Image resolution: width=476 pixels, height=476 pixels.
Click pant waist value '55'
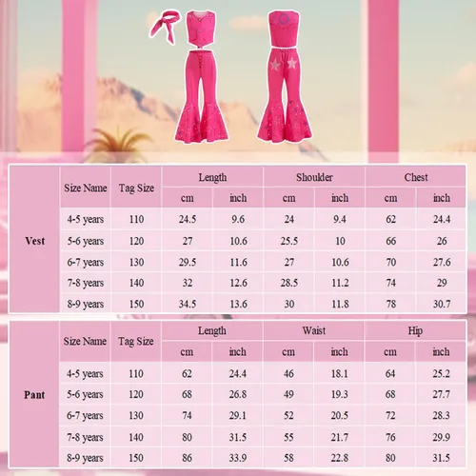click(288, 437)
